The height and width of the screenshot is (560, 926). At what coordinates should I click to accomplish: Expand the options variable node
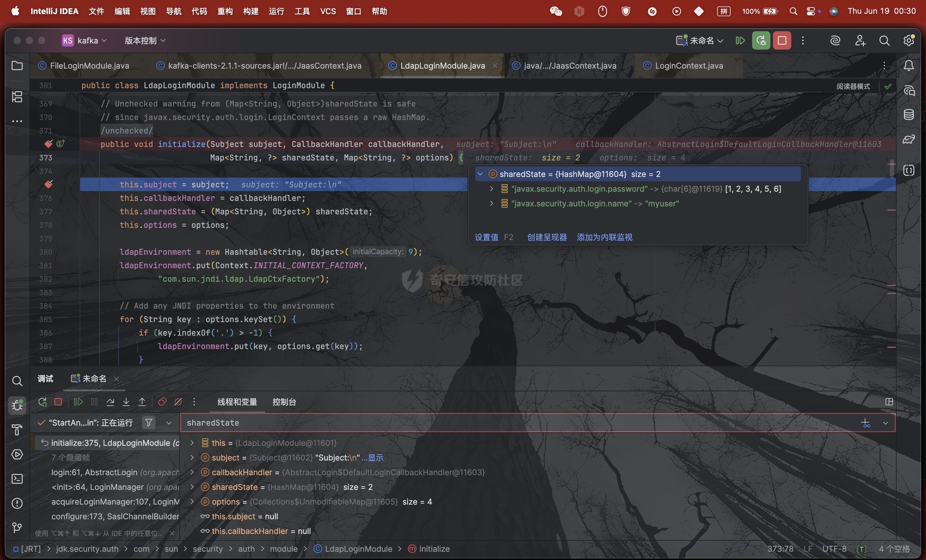click(192, 502)
